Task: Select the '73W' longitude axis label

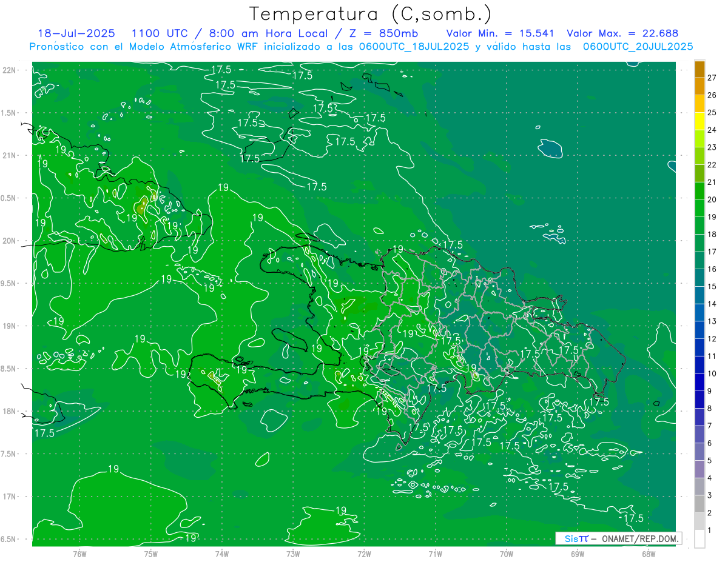Action: (293, 554)
